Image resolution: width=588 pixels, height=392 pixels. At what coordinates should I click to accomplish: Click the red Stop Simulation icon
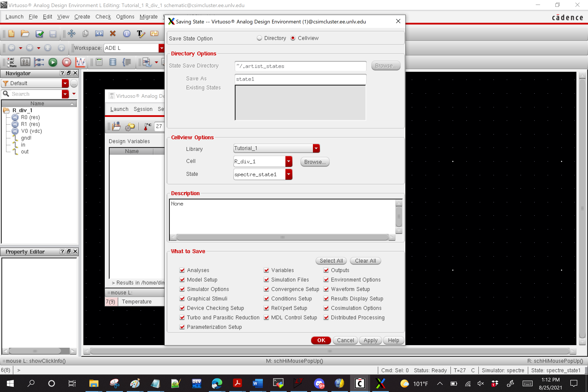pyautogui.click(x=66, y=62)
